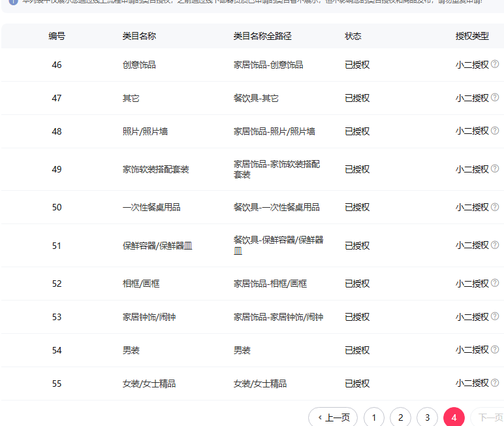Click the 状态 column header
The width and height of the screenshot is (504, 426).
coord(353,36)
